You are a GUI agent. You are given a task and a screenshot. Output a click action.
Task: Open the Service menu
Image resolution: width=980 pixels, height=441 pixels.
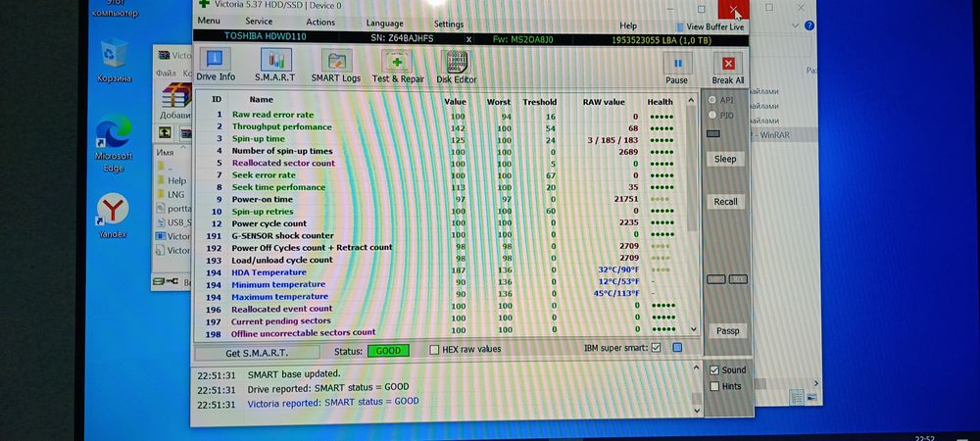tap(259, 22)
